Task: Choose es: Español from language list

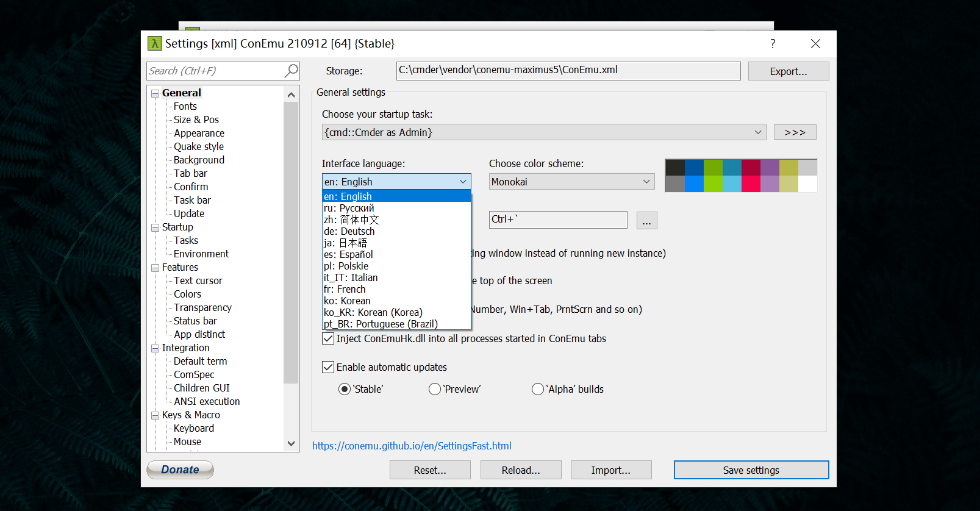Action: [x=396, y=254]
